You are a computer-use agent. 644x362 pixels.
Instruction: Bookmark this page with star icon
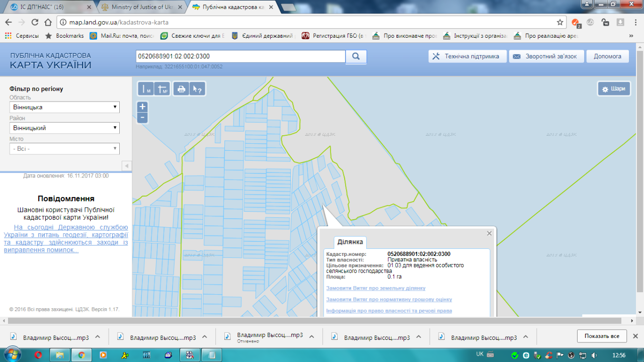pyautogui.click(x=560, y=22)
